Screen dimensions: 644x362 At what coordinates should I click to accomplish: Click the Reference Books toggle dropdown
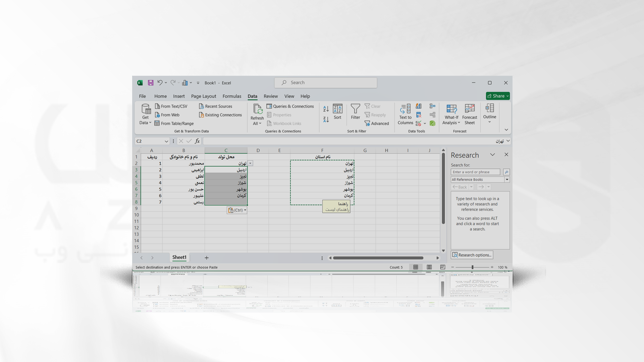pos(507,179)
